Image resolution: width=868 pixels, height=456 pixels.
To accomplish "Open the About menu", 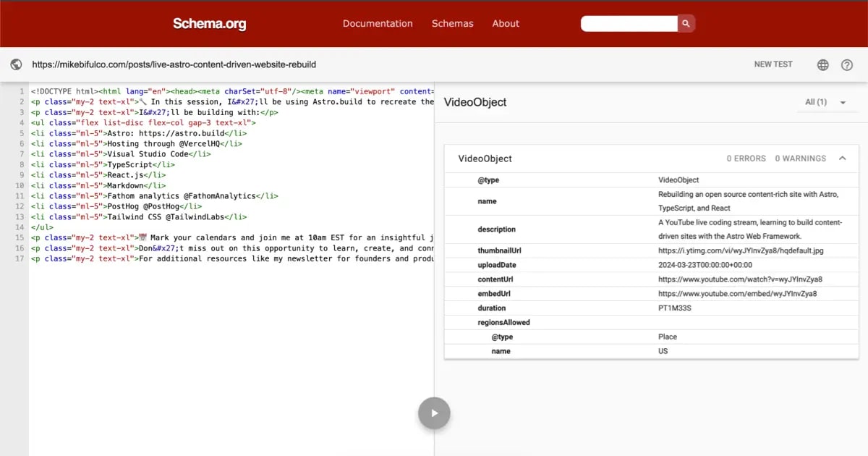I will [506, 23].
